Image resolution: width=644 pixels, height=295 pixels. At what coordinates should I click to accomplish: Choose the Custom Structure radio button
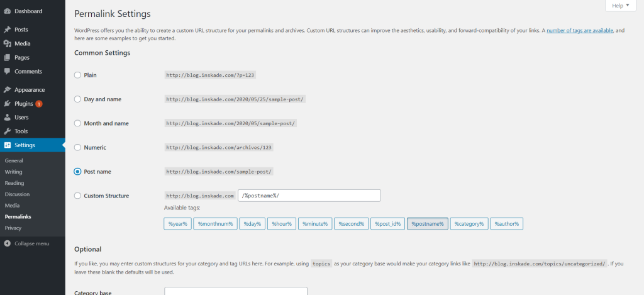pyautogui.click(x=77, y=196)
